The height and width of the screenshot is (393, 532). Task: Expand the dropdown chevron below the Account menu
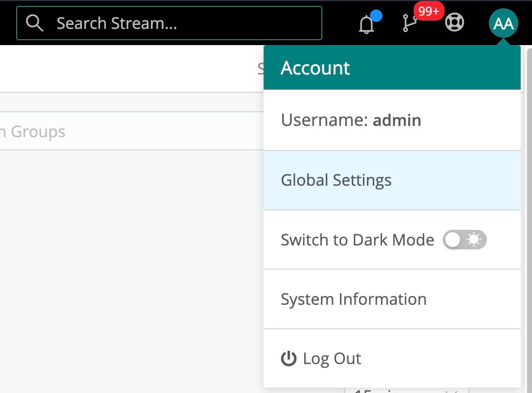(x=450, y=391)
